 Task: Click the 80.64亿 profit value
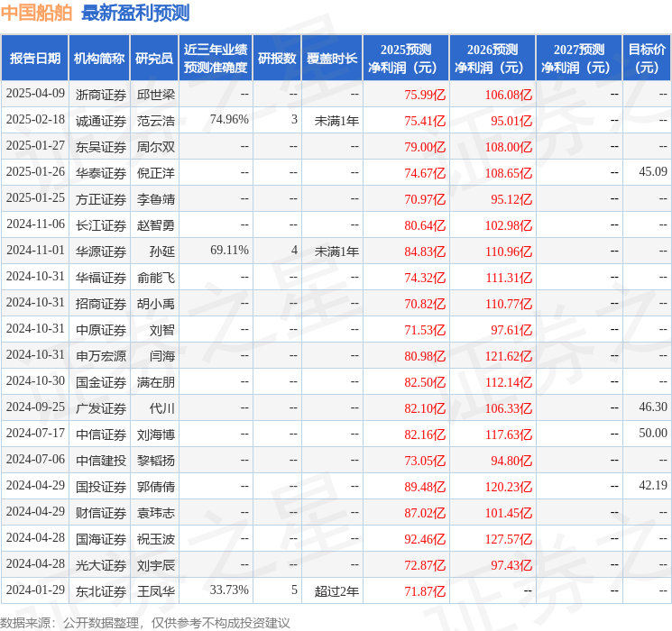click(425, 225)
